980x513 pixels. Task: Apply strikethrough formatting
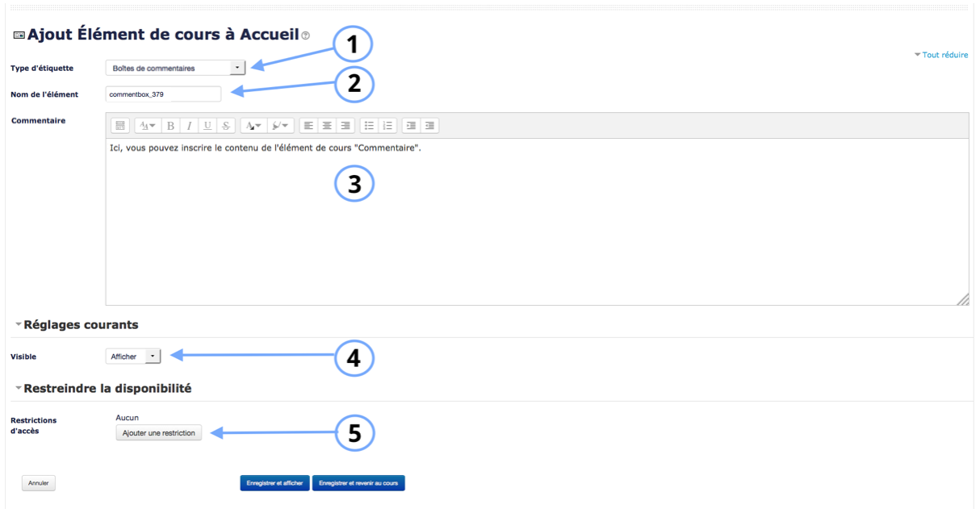(226, 126)
